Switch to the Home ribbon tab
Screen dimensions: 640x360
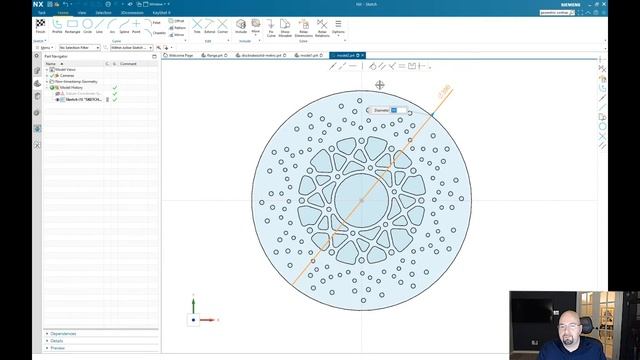coord(63,13)
